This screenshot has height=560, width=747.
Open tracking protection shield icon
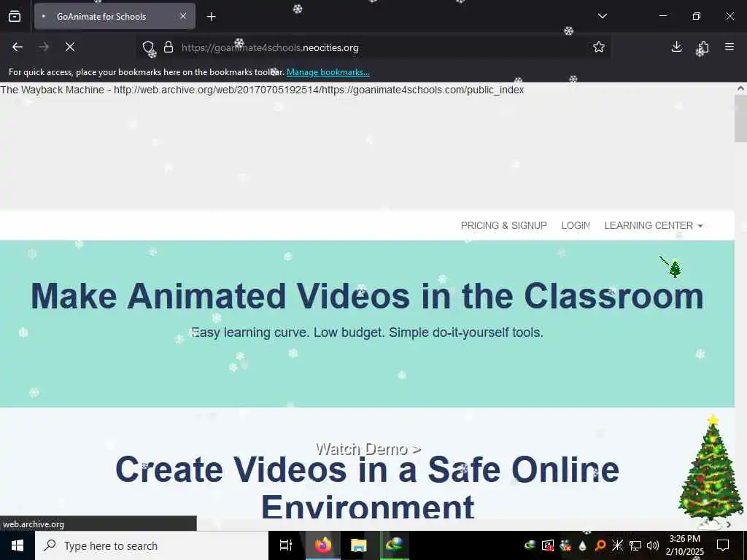148,47
